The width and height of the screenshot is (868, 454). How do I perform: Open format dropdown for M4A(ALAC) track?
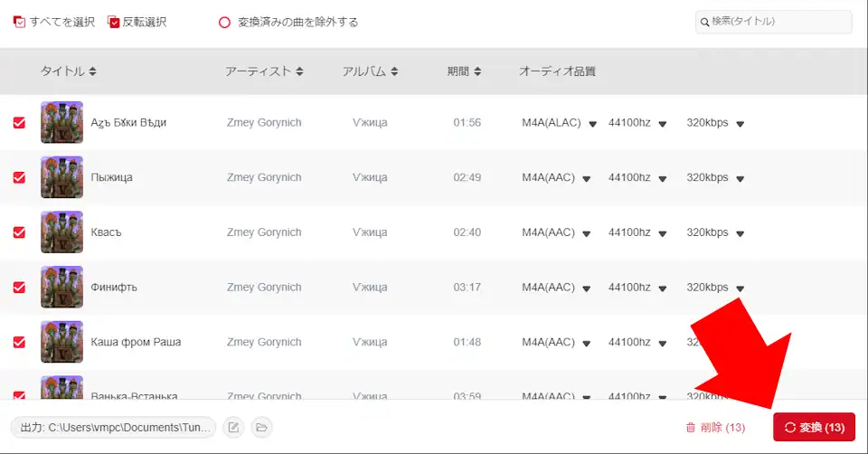593,124
